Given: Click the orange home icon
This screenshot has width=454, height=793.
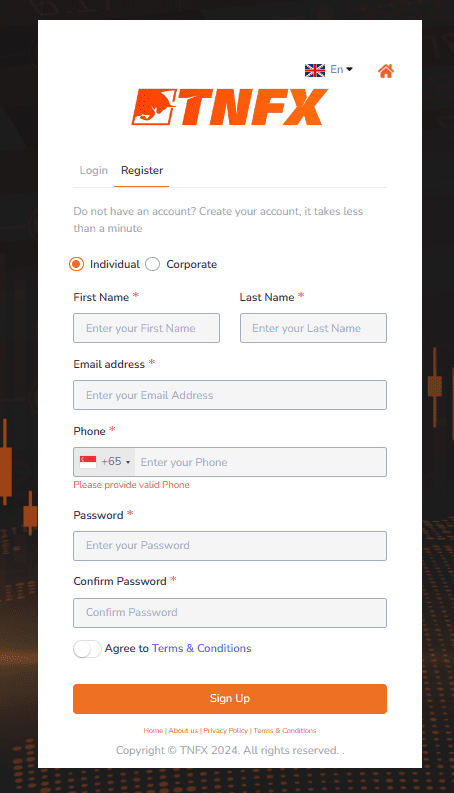Looking at the screenshot, I should (x=386, y=71).
